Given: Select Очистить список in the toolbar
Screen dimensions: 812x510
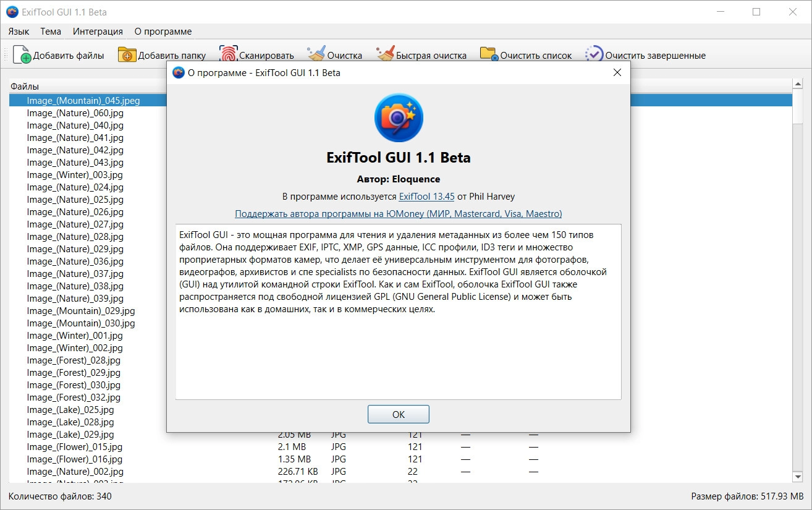Looking at the screenshot, I should (x=526, y=55).
